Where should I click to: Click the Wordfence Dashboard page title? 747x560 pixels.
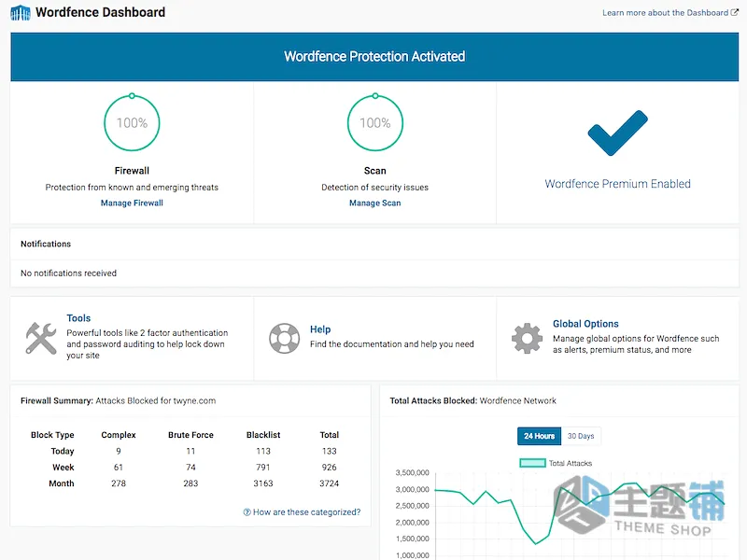click(x=101, y=12)
